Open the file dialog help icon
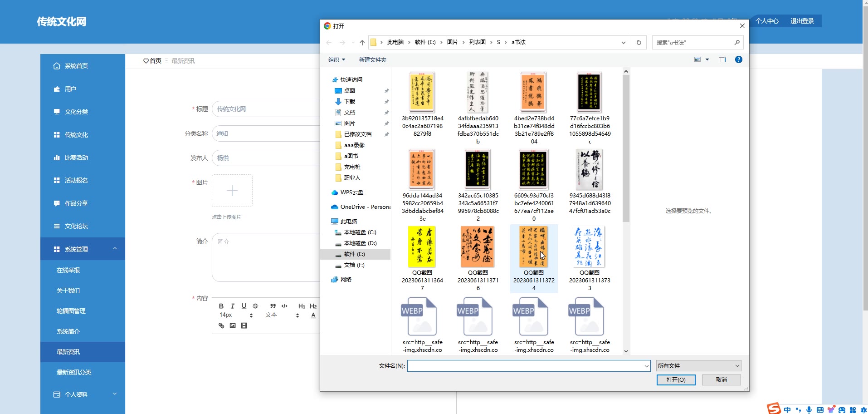Screen dimensions: 868x414 [738, 59]
